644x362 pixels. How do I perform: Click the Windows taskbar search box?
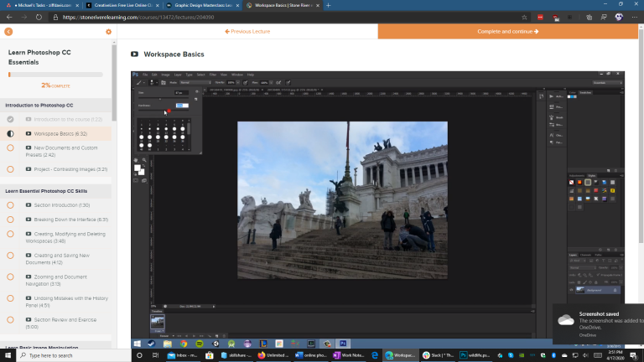click(71, 355)
